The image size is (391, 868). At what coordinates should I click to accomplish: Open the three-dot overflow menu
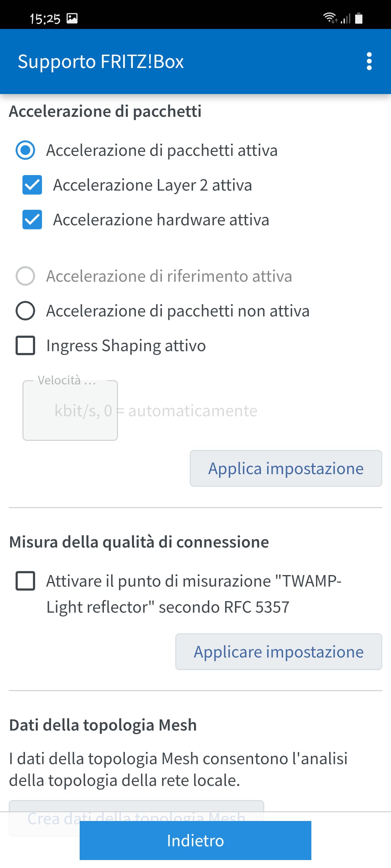(369, 61)
